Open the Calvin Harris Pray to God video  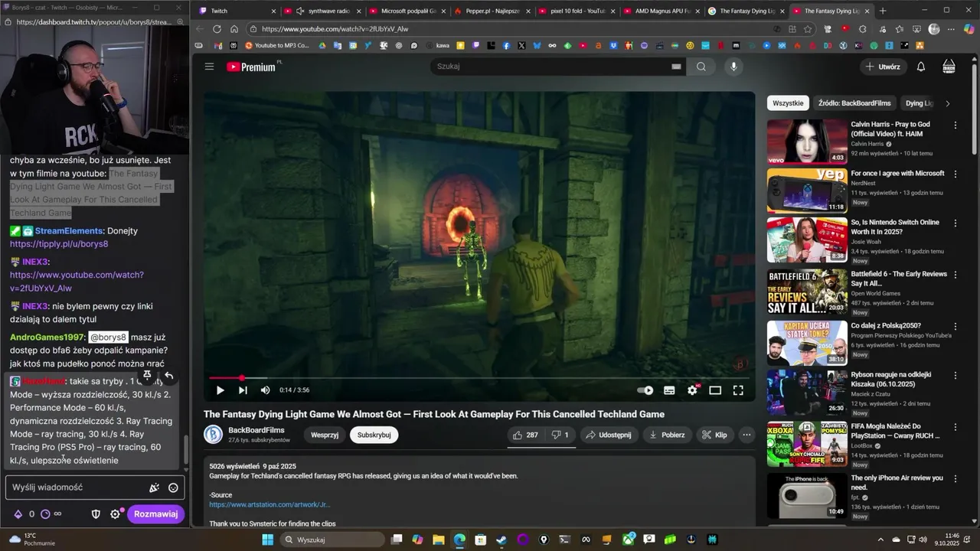pos(807,142)
